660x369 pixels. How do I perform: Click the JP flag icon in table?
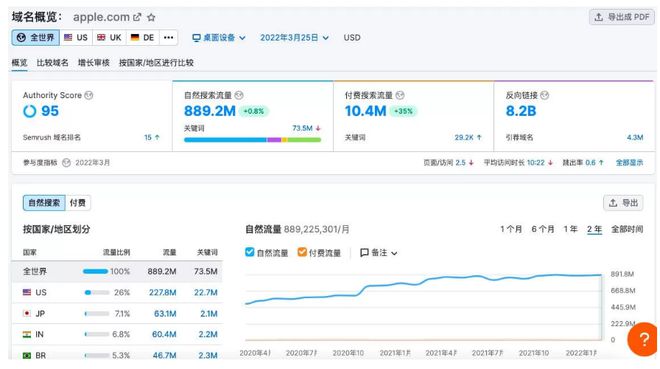[x=27, y=313]
